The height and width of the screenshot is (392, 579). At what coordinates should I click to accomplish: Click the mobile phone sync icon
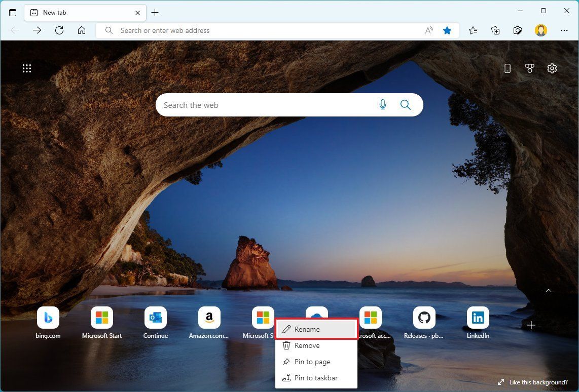point(507,68)
